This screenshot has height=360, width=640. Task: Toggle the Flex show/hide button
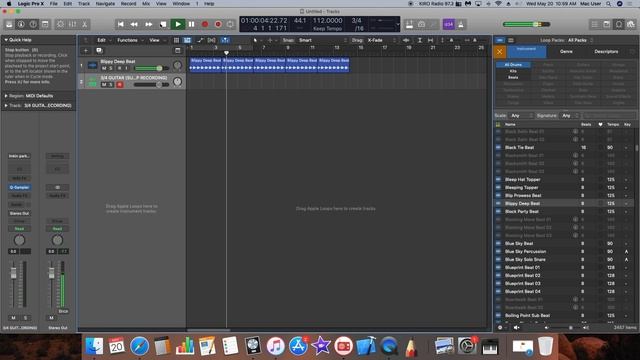211,40
